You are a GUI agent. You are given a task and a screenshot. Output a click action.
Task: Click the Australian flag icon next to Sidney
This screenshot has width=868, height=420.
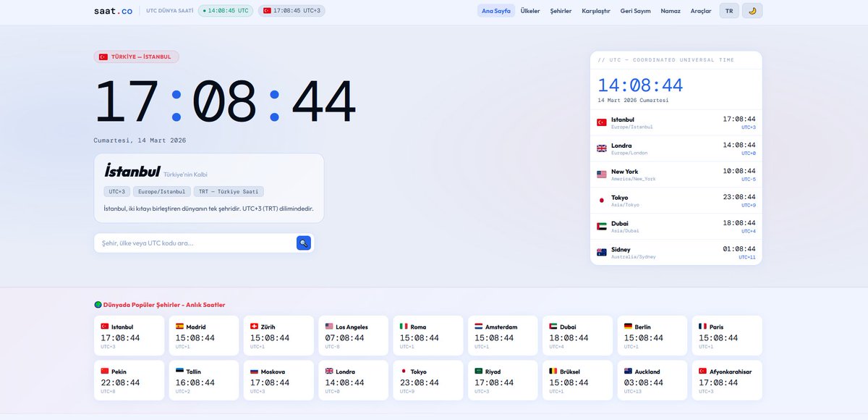(x=601, y=253)
